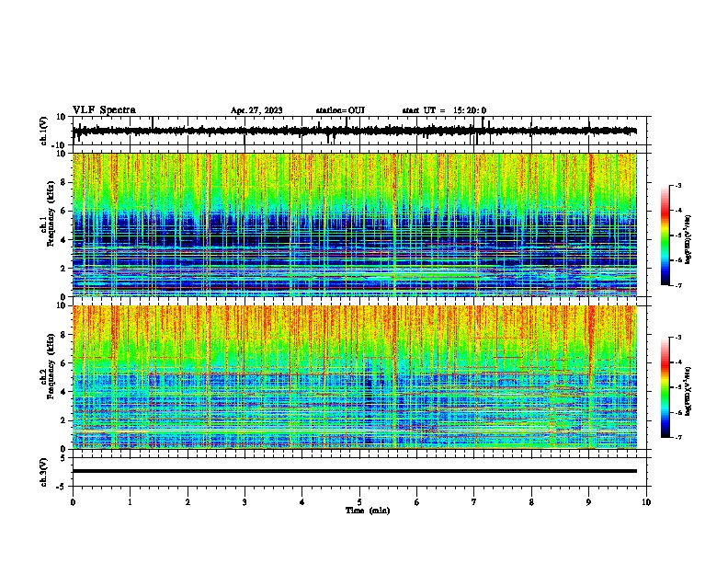Select the date text "Apr. 27, 2023"
Screen dimensions: 728x563
pyautogui.click(x=256, y=110)
